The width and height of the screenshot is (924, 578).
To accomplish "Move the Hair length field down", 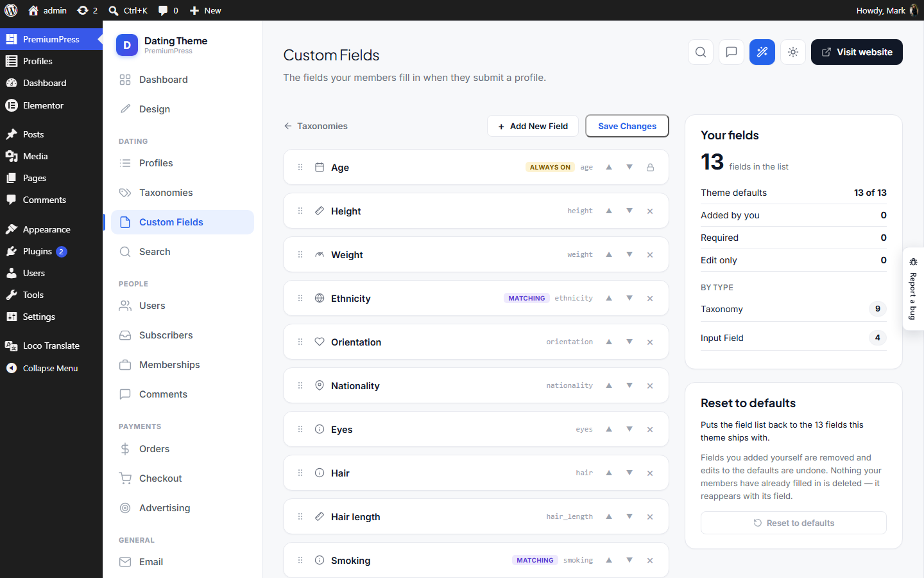I will point(629,516).
